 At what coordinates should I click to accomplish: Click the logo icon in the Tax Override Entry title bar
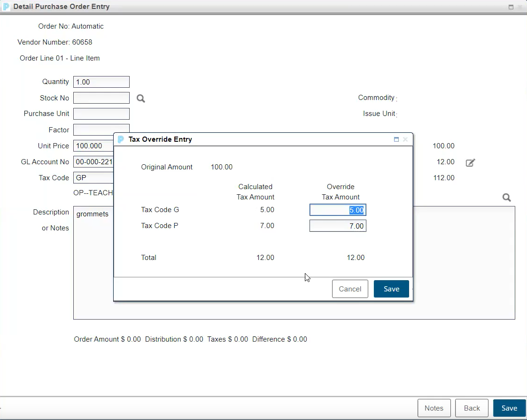[x=121, y=139]
